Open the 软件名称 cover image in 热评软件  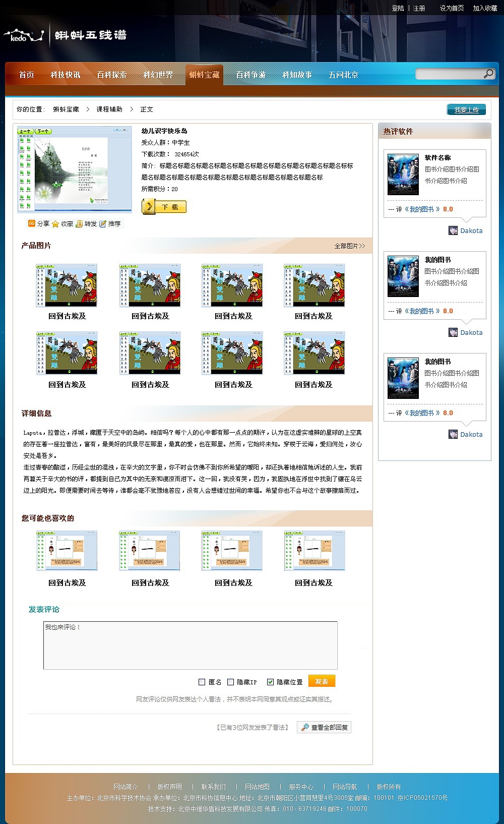pos(403,174)
